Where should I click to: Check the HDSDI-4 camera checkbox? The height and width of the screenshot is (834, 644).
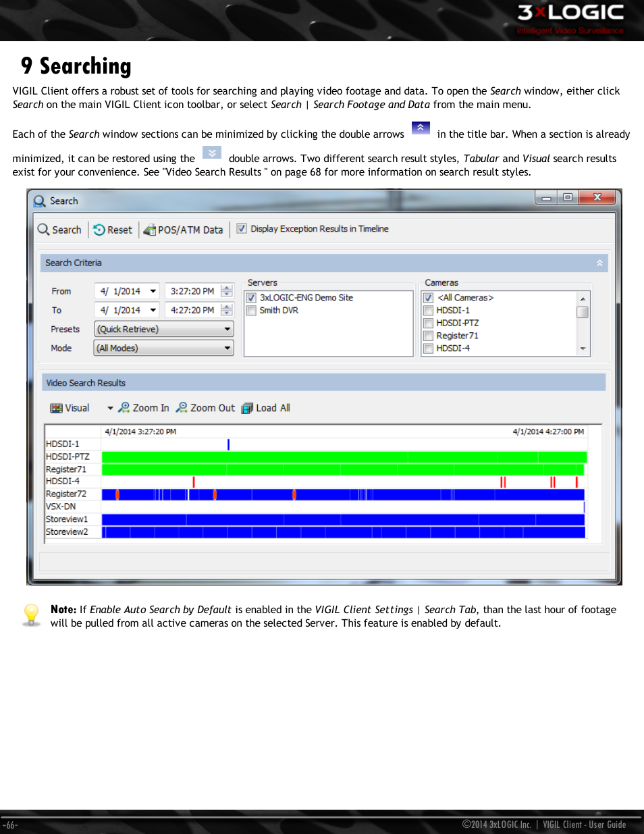(428, 348)
